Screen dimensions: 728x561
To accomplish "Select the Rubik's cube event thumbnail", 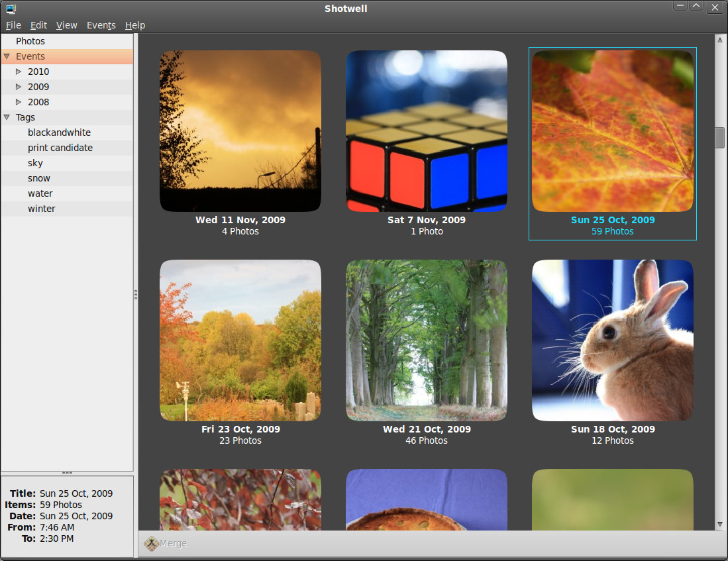I will 426,131.
